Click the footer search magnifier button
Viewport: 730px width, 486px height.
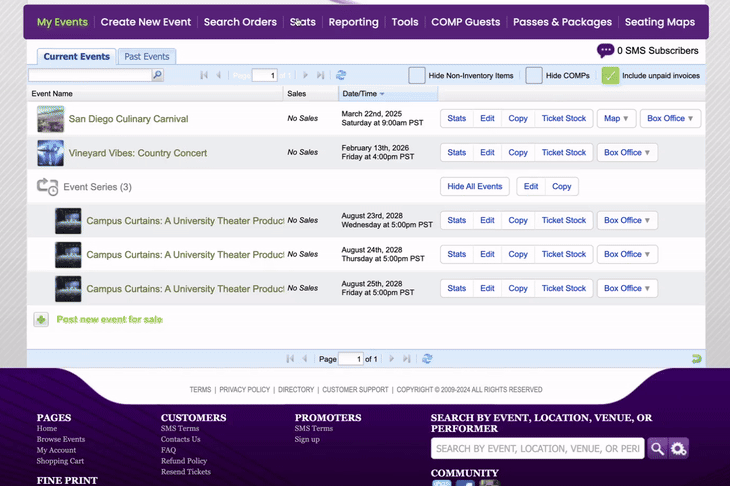pos(657,449)
